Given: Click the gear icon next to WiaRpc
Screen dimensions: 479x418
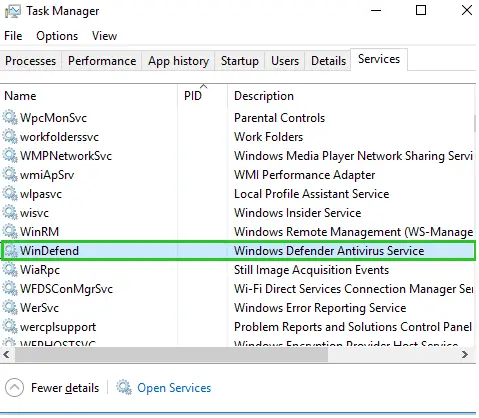Looking at the screenshot, I should [10, 269].
